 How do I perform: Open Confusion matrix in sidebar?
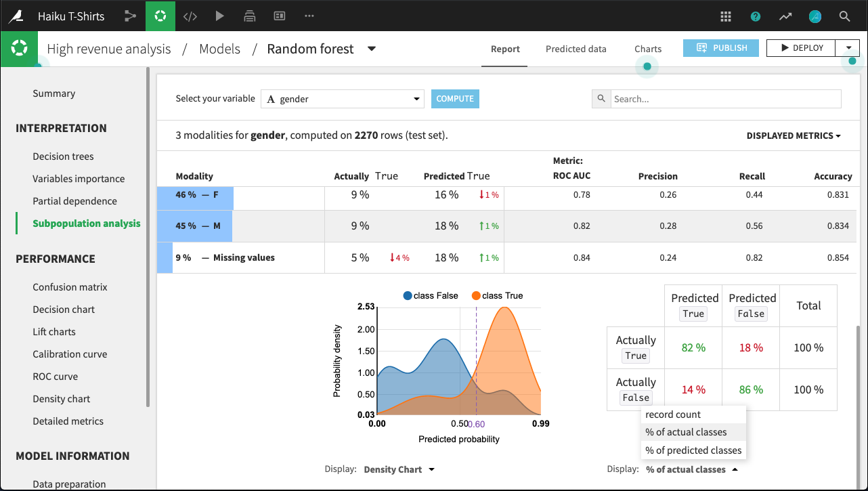coord(70,287)
